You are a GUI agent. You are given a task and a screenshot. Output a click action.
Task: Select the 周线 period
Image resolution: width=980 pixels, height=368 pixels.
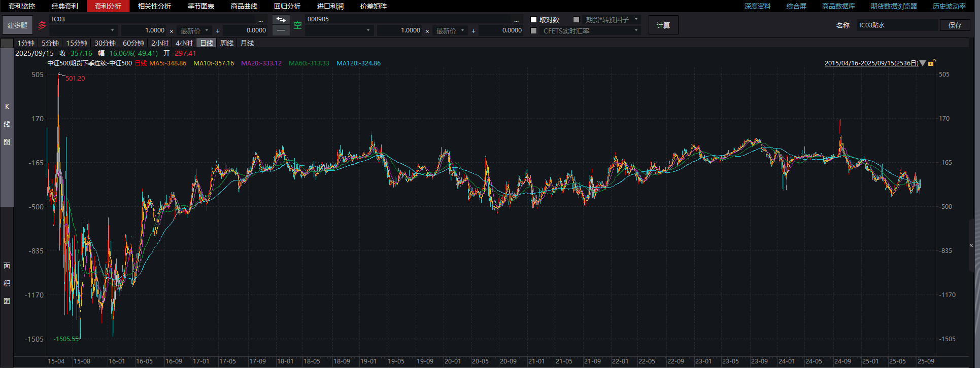tap(227, 43)
